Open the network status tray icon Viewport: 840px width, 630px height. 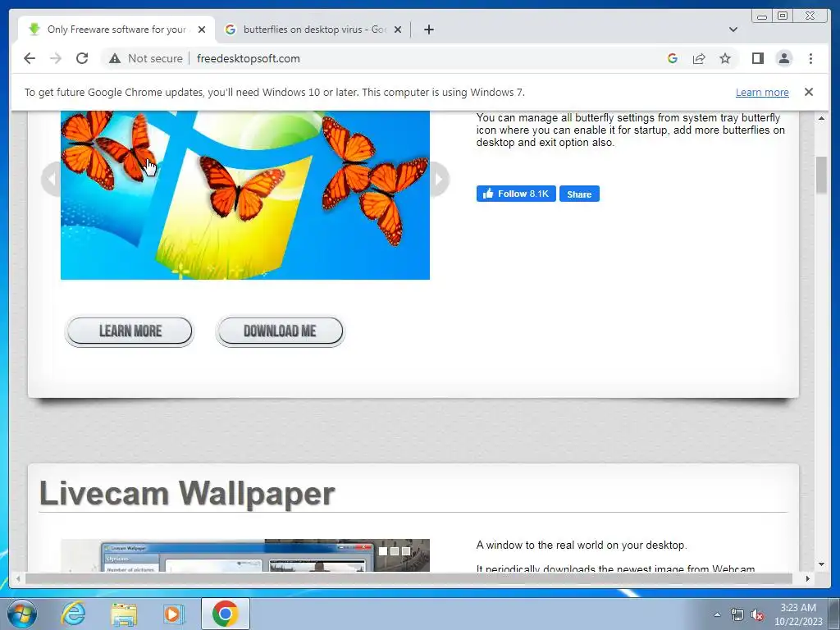pos(737,615)
